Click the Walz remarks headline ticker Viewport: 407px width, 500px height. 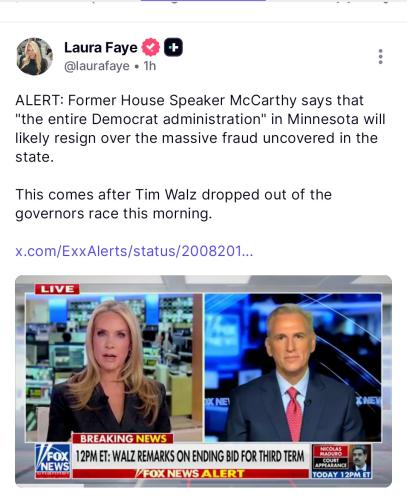click(190, 456)
